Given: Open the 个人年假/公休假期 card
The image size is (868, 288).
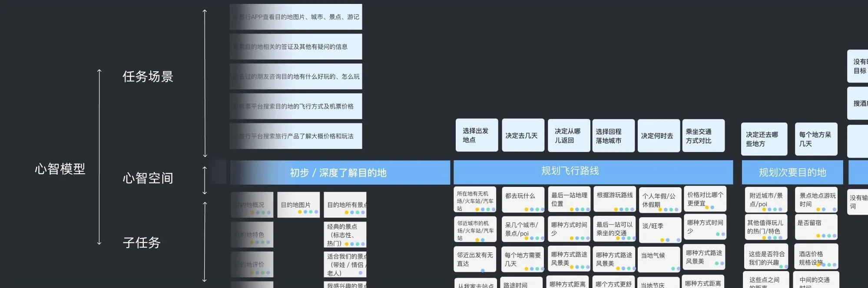Looking at the screenshot, I should coord(659,200).
